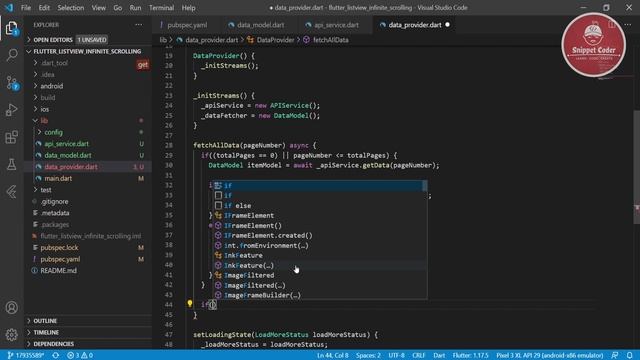Screen dimensions: 640x360
Task: Select the ImageFrameBuilder suggestion
Action: [x=319, y=295]
